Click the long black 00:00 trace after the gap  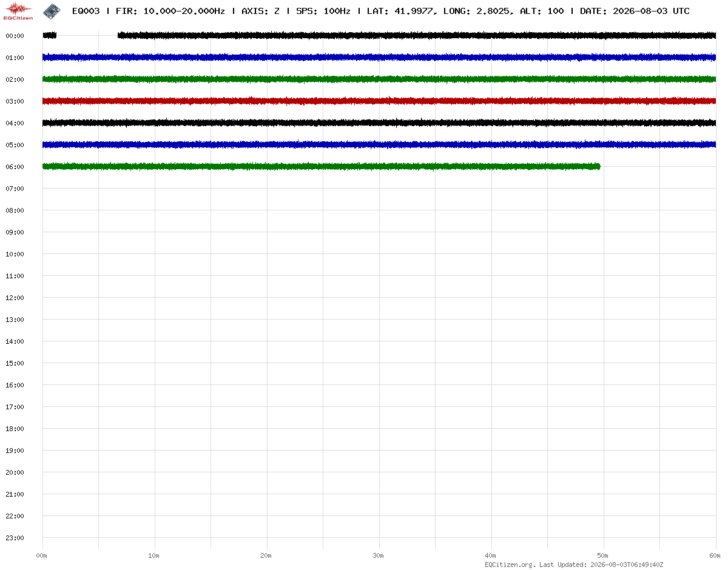417,35
